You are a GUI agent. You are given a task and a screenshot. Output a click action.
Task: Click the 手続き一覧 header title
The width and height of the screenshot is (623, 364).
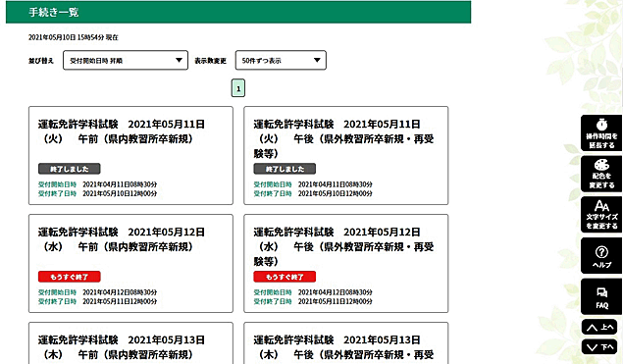point(54,13)
